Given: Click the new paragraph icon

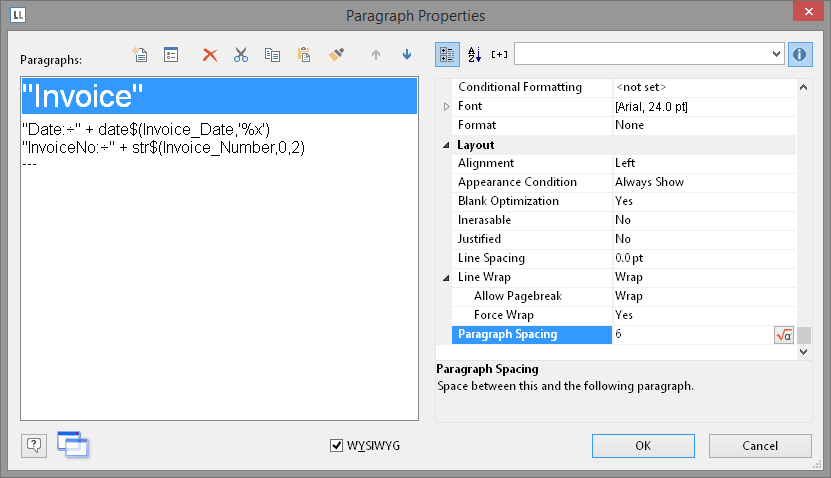Looking at the screenshot, I should click(x=139, y=55).
